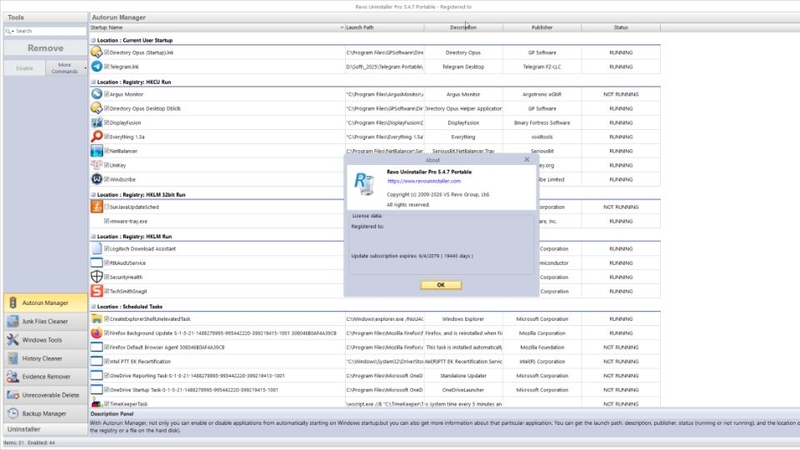Viewport: 800px width, 450px height.
Task: Open the Autorun Manager tool
Action: (45, 303)
